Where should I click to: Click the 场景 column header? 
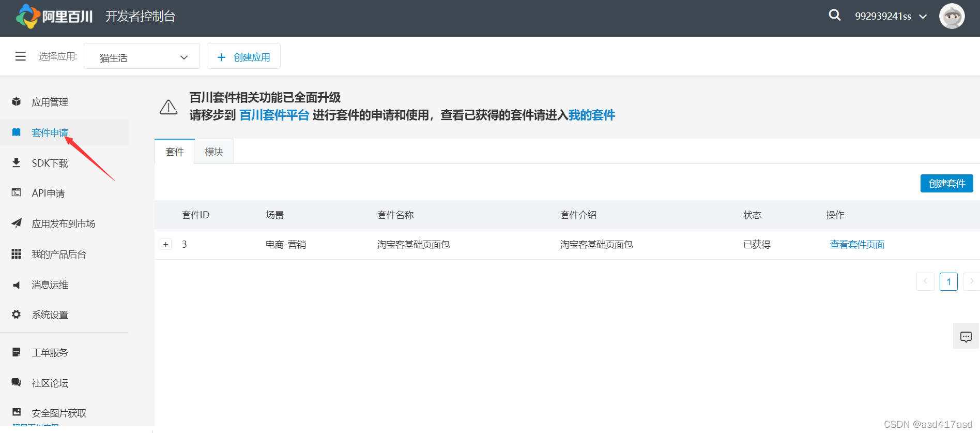(274, 215)
